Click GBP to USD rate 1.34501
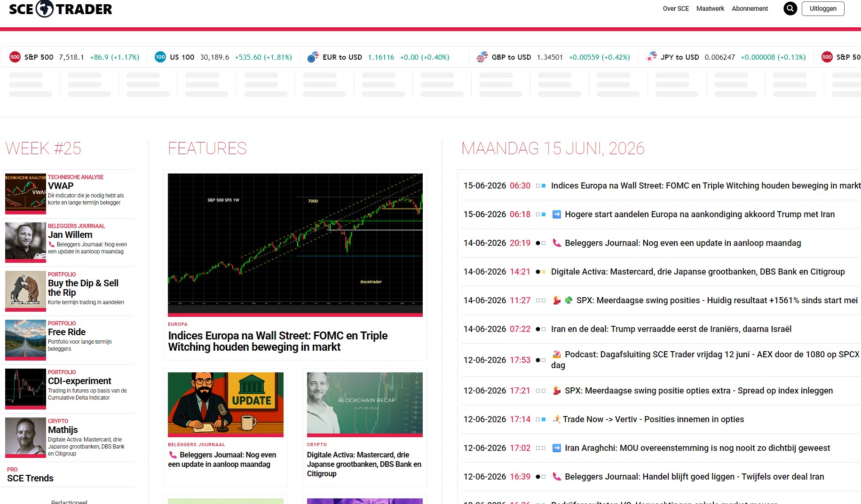This screenshot has height=504, width=861. [x=550, y=57]
